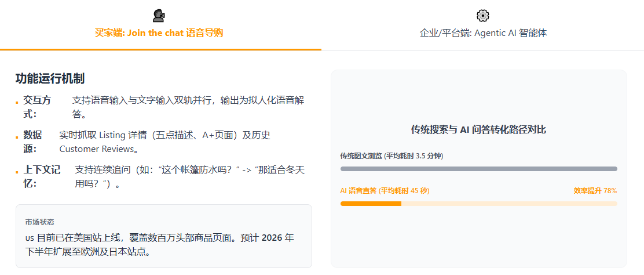Viewport: 644px width, 275px height.
Task: Click the gray traditional browsing progress bar
Action: point(478,169)
